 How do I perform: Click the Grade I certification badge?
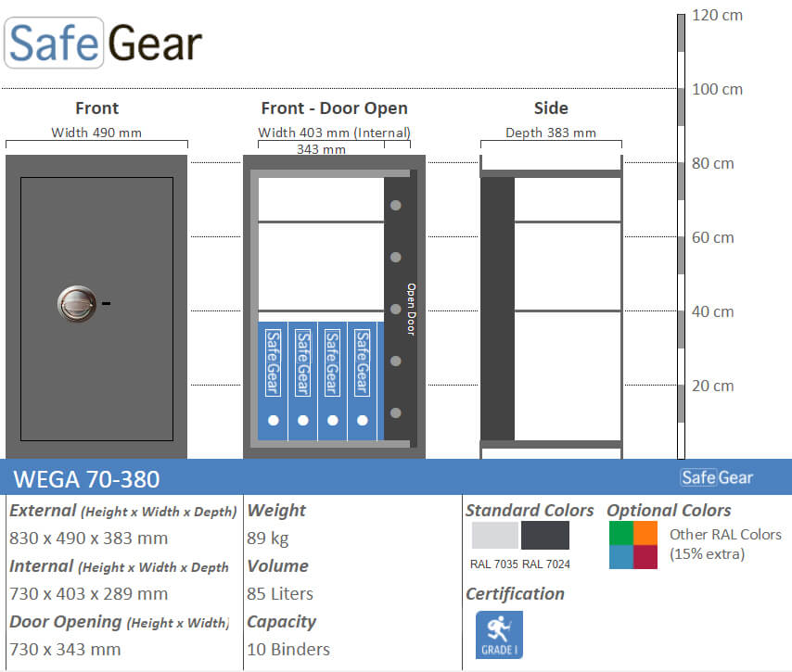(499, 635)
